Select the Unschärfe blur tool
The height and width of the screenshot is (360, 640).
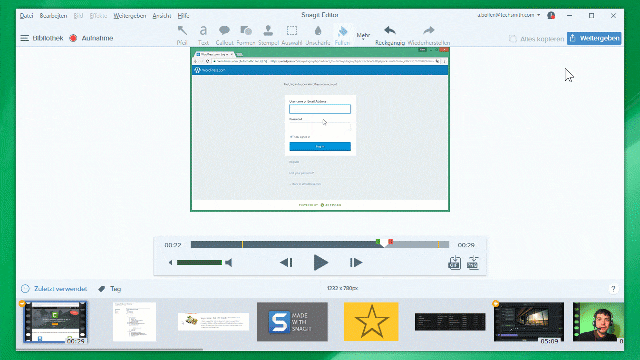point(318,35)
